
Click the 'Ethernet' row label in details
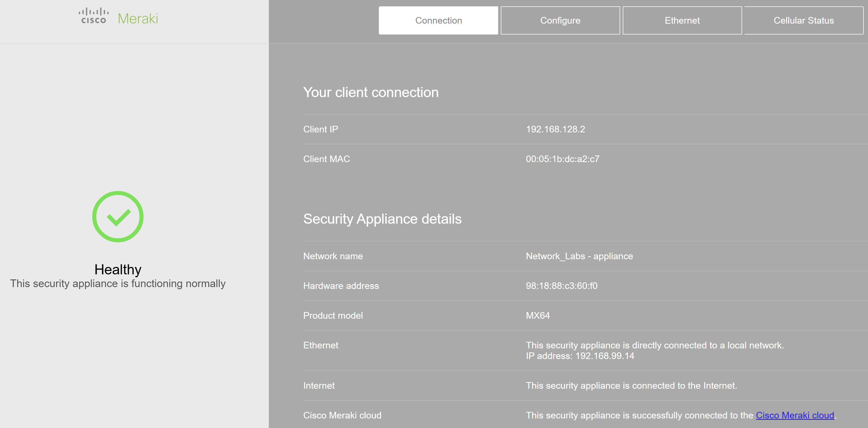(x=321, y=345)
